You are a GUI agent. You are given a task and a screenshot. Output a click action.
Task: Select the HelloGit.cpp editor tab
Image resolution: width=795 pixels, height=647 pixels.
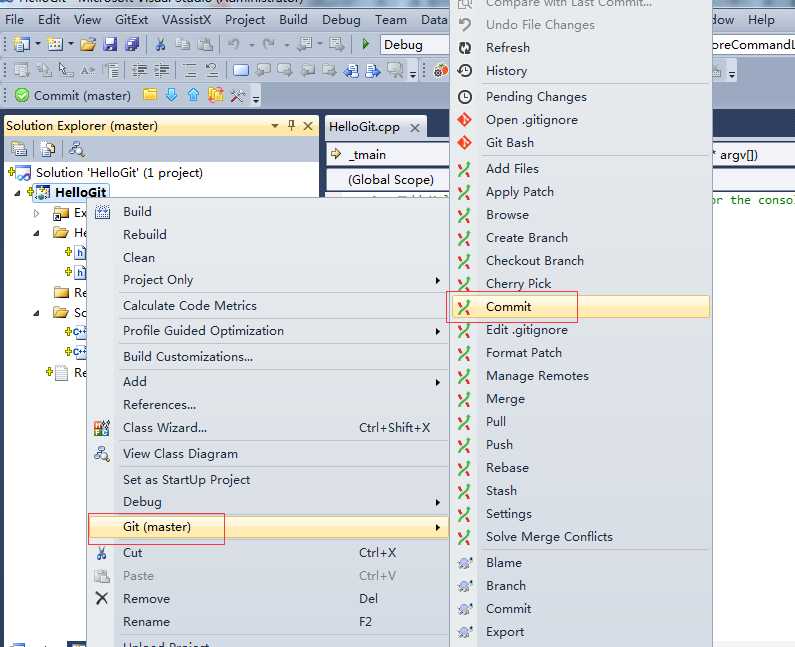coord(364,127)
